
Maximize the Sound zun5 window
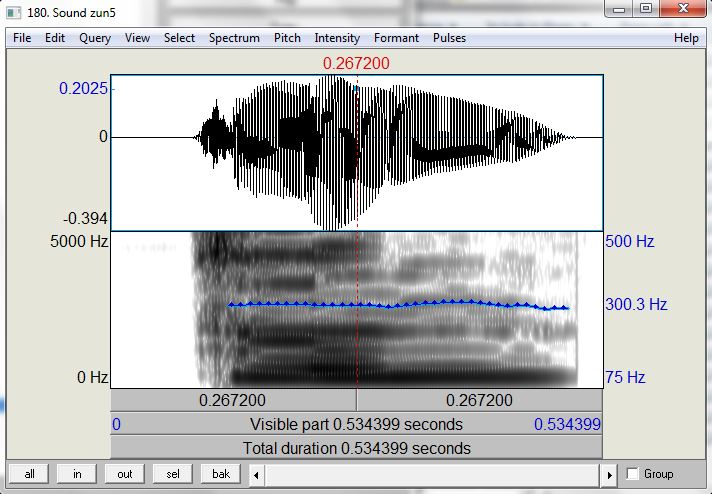(646, 9)
